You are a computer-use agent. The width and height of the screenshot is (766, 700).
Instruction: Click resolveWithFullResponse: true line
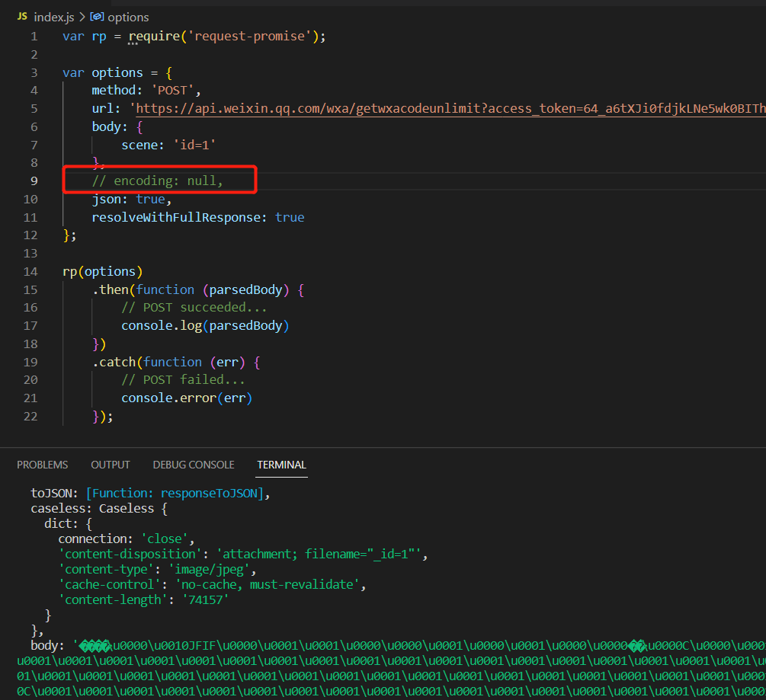click(198, 217)
